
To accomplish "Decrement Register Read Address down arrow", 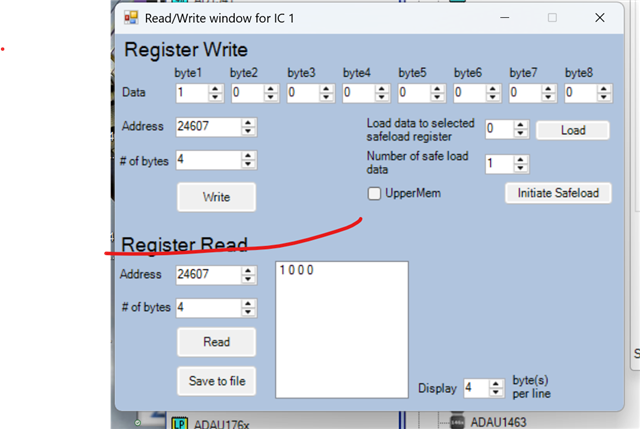I will click(248, 279).
